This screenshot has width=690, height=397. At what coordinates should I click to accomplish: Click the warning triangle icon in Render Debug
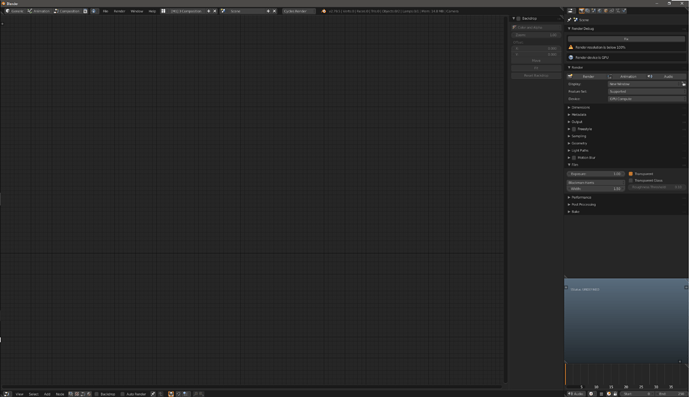click(571, 47)
